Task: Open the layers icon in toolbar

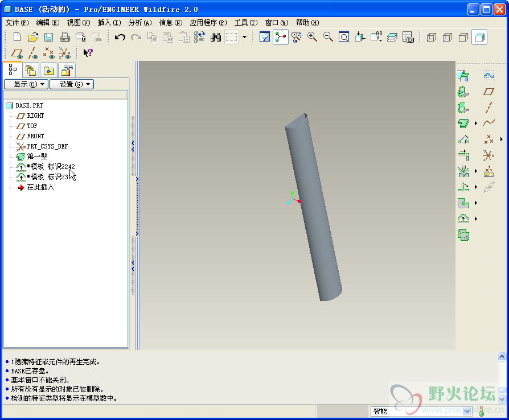Action: 392,38
